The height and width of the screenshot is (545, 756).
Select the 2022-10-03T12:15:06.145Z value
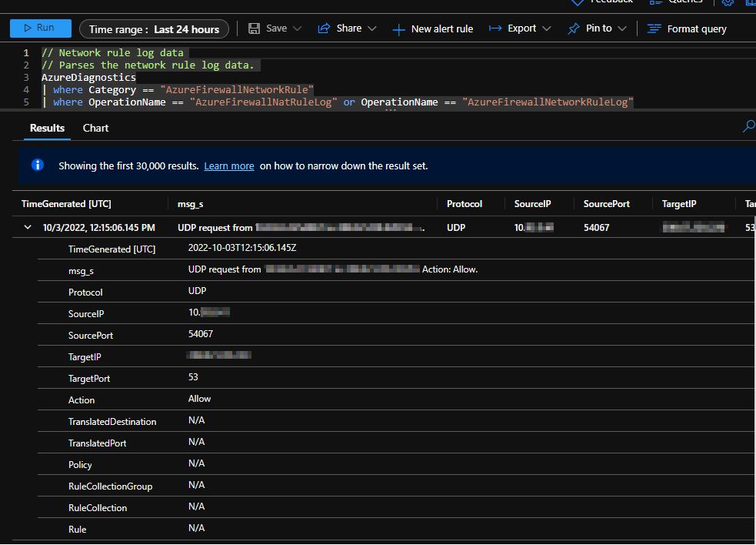[x=242, y=248]
